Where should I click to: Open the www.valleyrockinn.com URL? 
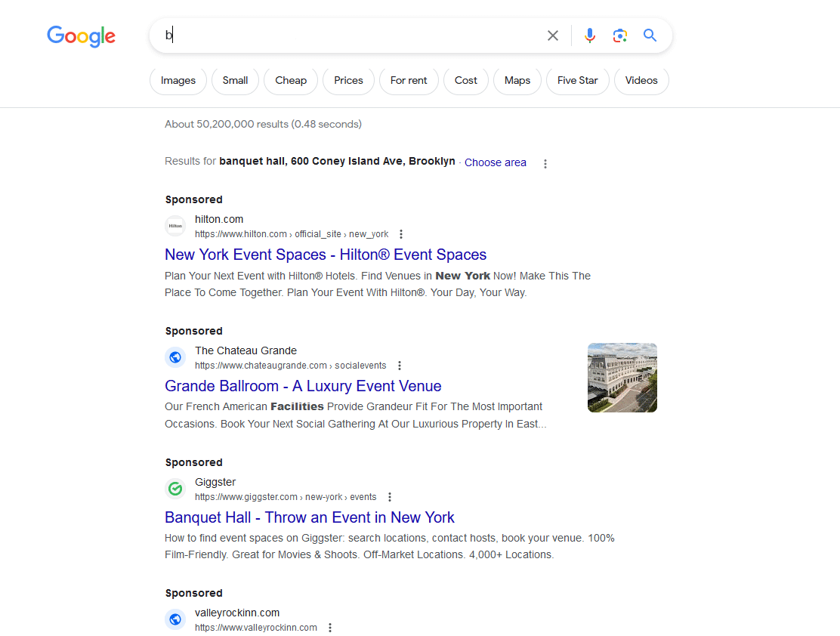(x=256, y=628)
